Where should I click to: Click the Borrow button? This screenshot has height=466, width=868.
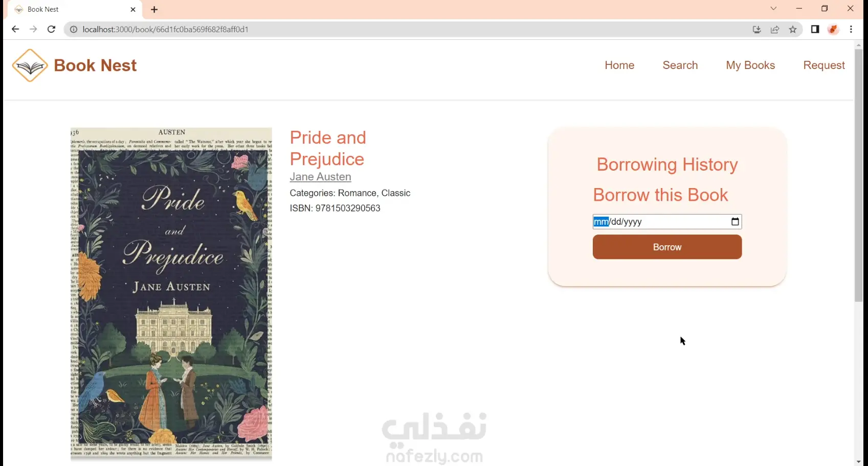pos(667,247)
